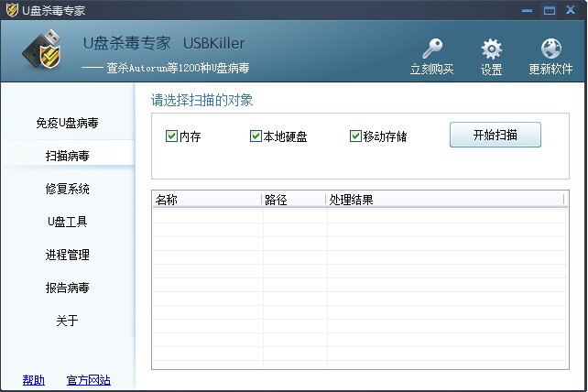Viewport: 588px width, 392px height.
Task: Toggle the 内存 checkbox
Action: pyautogui.click(x=171, y=136)
